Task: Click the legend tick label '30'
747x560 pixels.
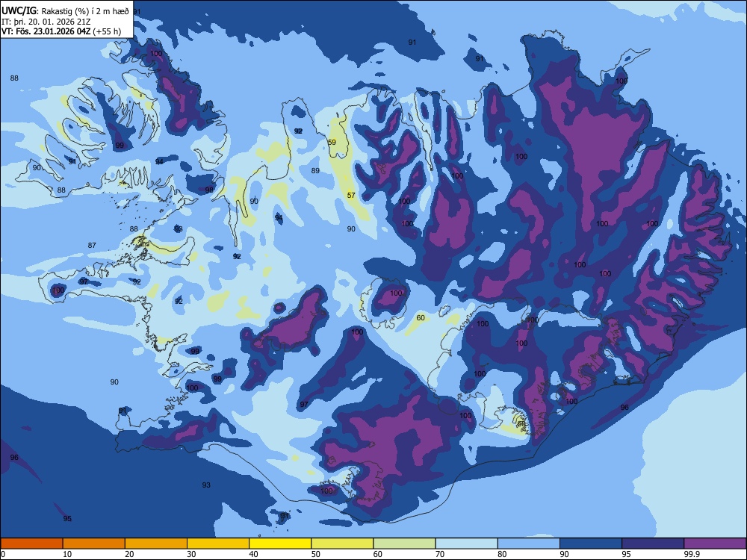Action: click(191, 554)
